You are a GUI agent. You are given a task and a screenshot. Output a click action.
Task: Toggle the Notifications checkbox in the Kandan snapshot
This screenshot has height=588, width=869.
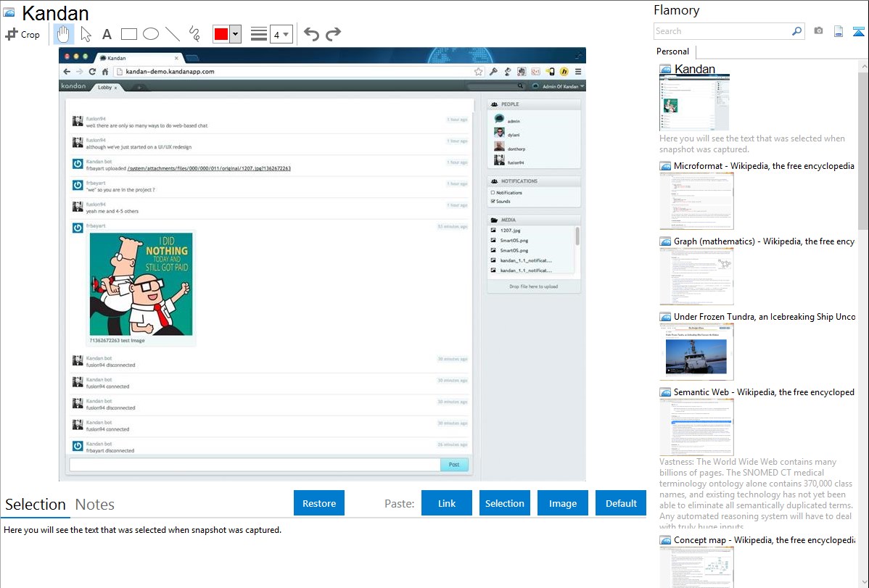tap(493, 193)
